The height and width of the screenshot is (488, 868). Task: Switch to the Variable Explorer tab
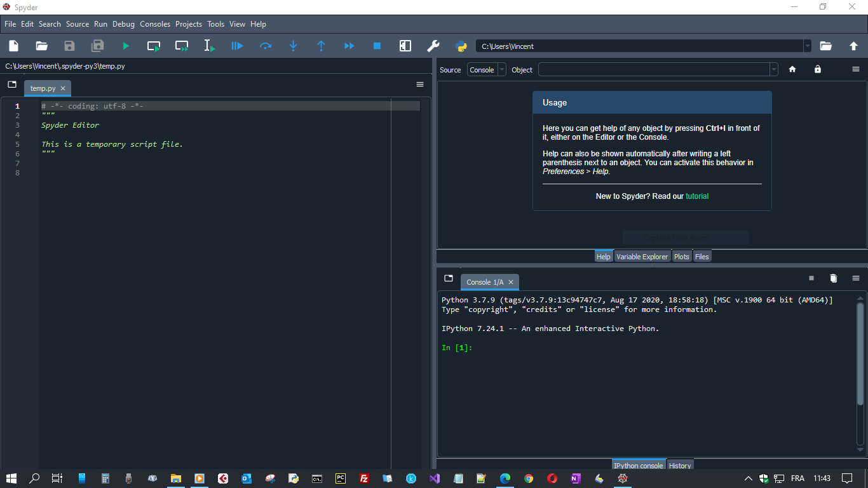[642, 257]
